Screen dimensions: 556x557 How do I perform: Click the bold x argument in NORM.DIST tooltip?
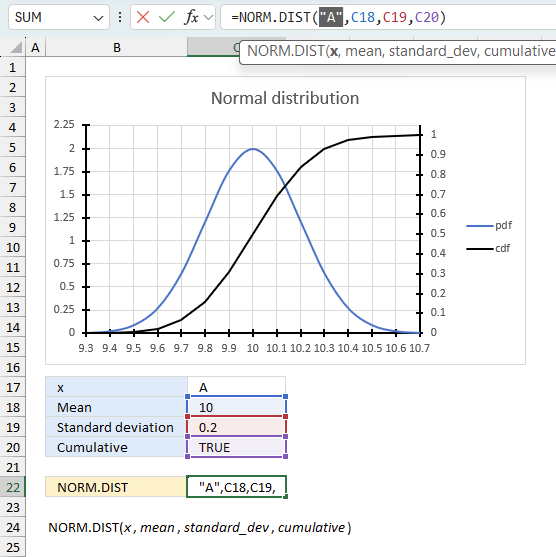334,52
